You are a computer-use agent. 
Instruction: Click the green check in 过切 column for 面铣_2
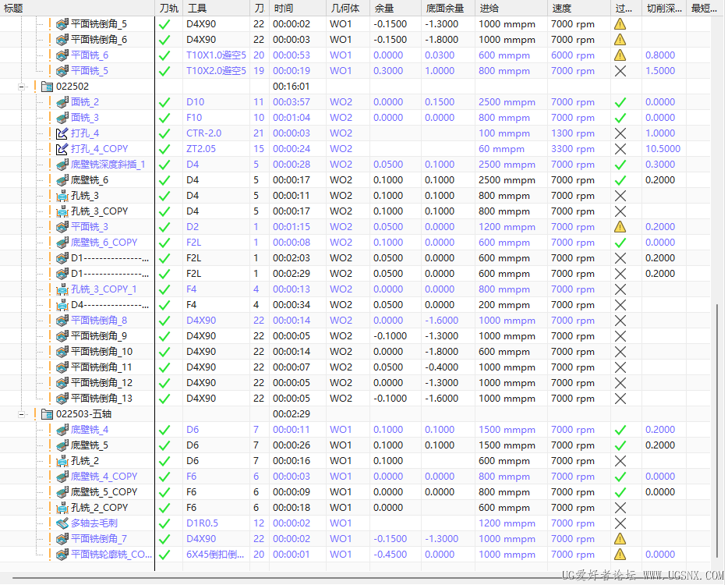[621, 101]
